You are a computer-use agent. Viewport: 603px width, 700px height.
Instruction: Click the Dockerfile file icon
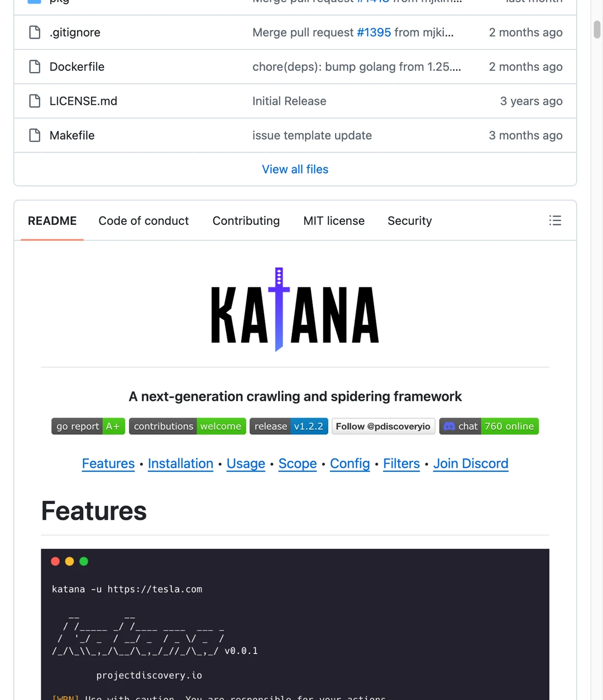pyautogui.click(x=35, y=67)
